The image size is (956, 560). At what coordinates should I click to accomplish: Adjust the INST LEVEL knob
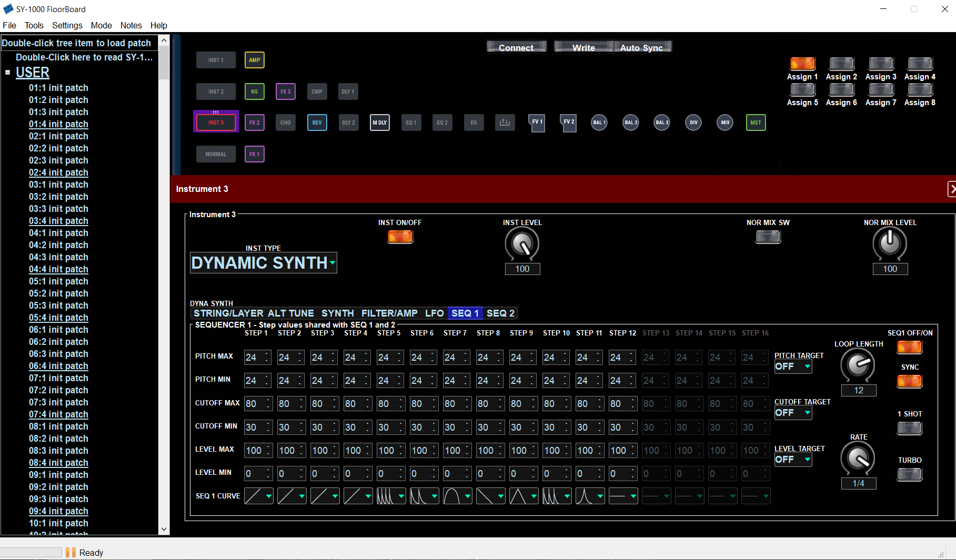click(522, 244)
